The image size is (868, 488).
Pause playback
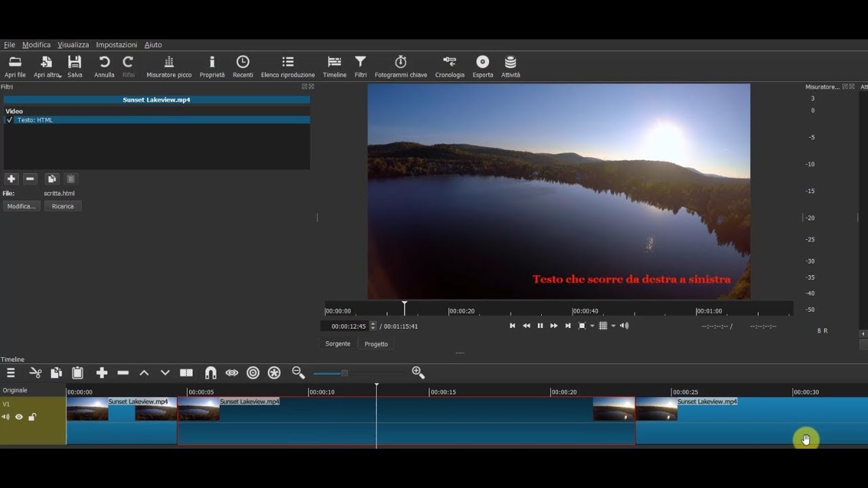pos(540,326)
